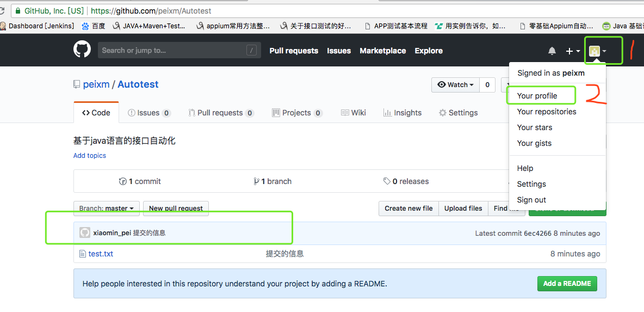
Task: Select Your repositories in the user menu
Action: (546, 112)
